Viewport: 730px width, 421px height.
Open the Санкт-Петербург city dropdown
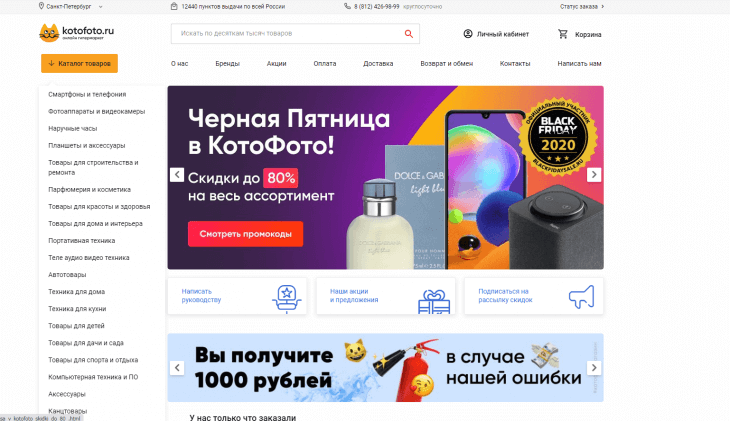[x=70, y=7]
